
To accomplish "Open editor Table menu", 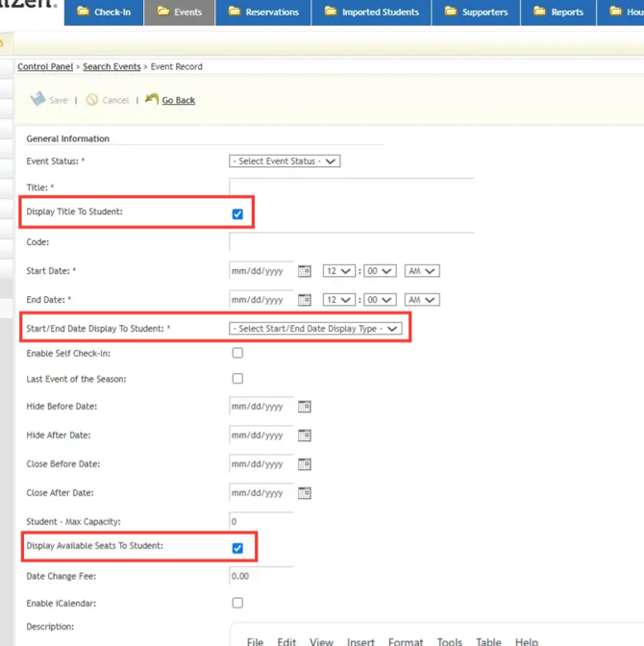I will tap(488, 642).
